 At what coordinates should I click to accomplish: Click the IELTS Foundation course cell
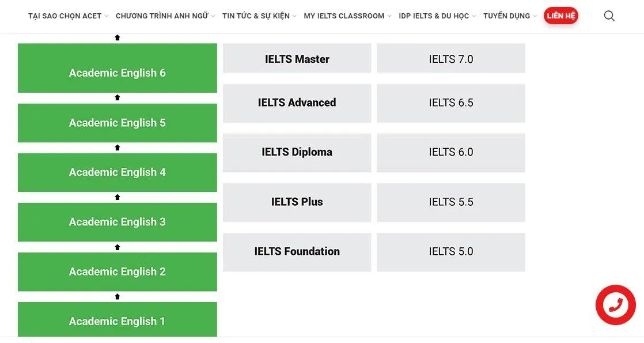(x=297, y=251)
